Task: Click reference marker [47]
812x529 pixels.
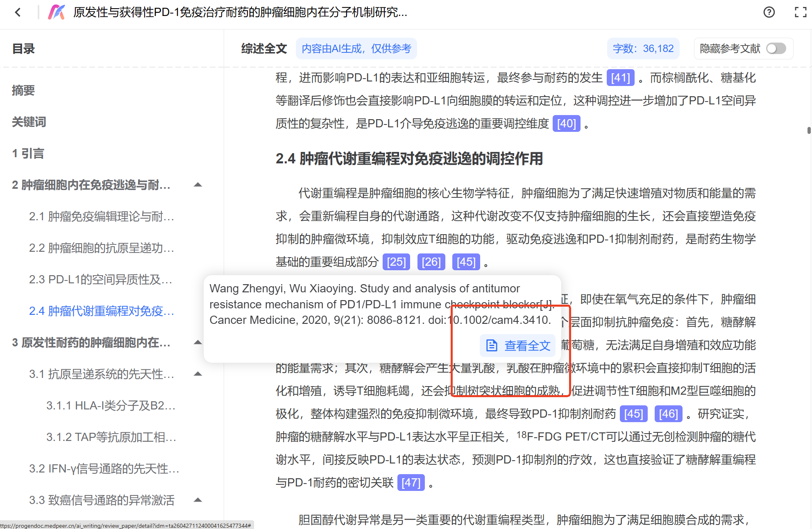Action: pos(411,482)
